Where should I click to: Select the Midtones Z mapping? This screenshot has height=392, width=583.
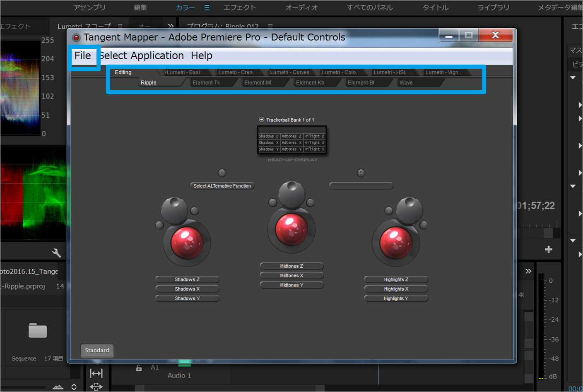291,266
